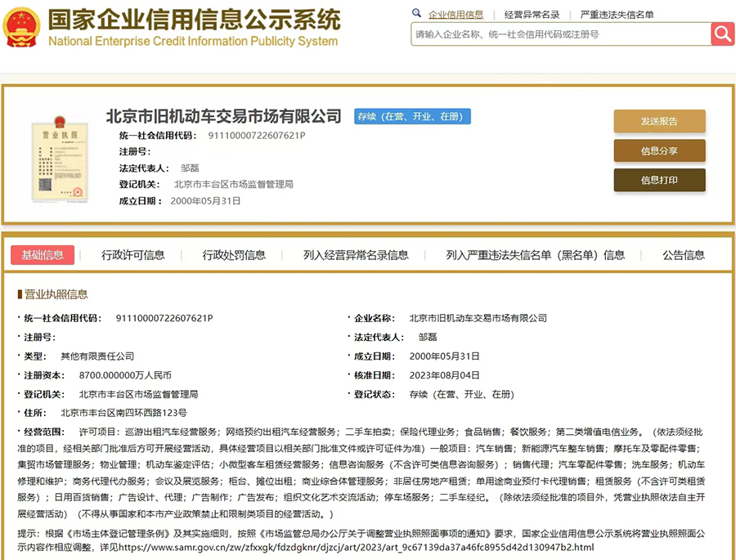Click the 注册资本 field label
Viewport: 736px width, 560px height.
click(x=45, y=375)
